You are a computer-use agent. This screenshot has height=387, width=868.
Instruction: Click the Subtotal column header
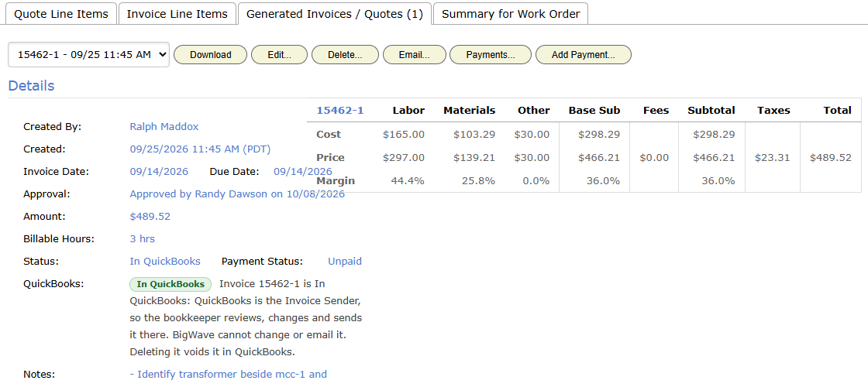pyautogui.click(x=711, y=110)
